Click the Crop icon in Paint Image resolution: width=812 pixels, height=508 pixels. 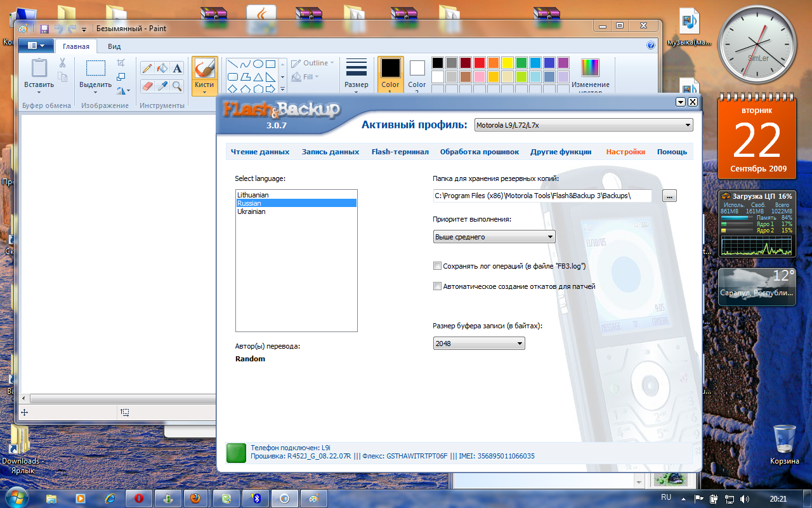click(121, 63)
